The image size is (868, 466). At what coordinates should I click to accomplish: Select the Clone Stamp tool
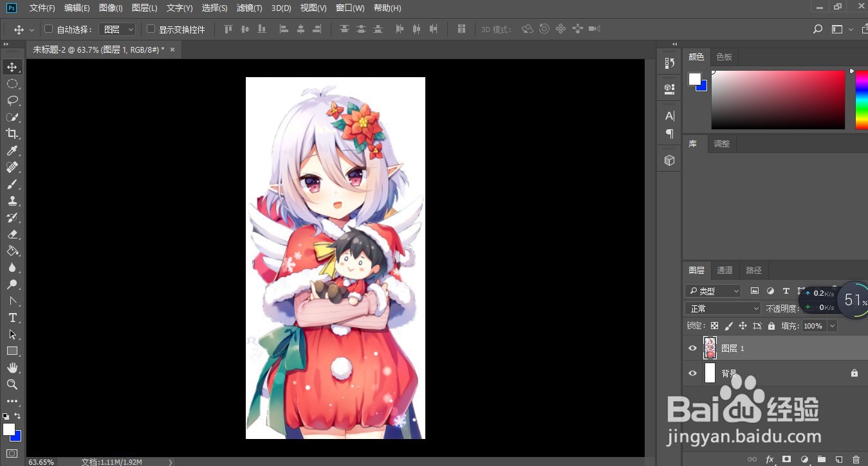pyautogui.click(x=12, y=201)
